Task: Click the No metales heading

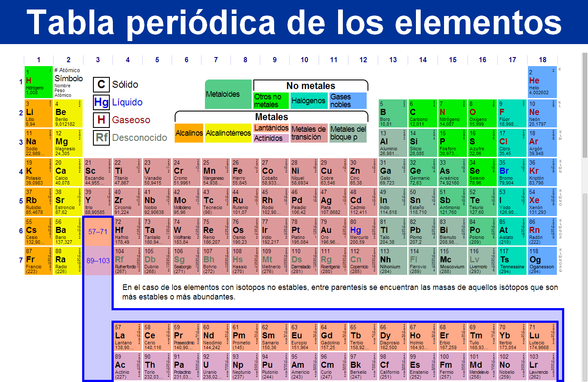Action: (x=310, y=86)
